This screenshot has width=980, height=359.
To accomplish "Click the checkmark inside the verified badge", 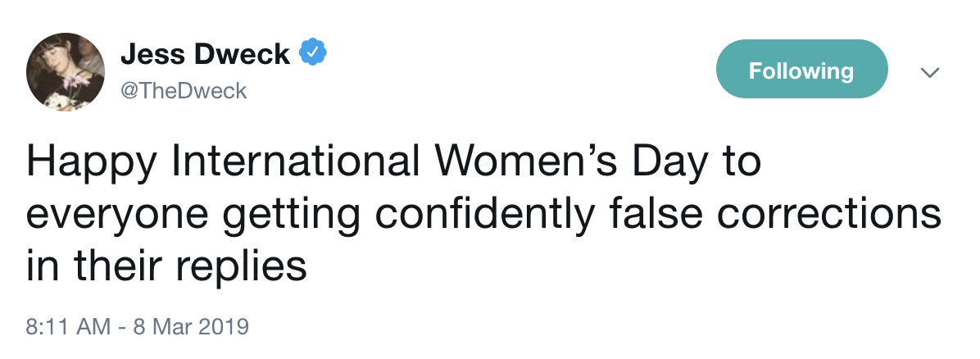I will point(312,53).
